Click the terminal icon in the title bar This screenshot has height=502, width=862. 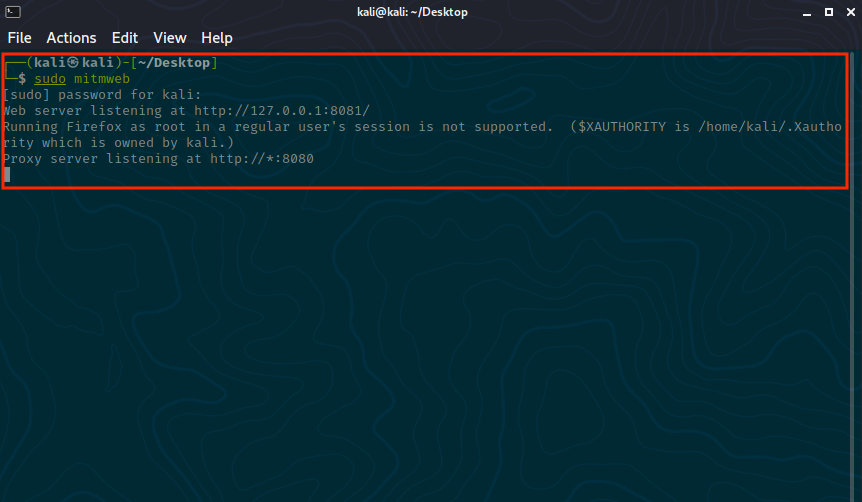tap(13, 12)
